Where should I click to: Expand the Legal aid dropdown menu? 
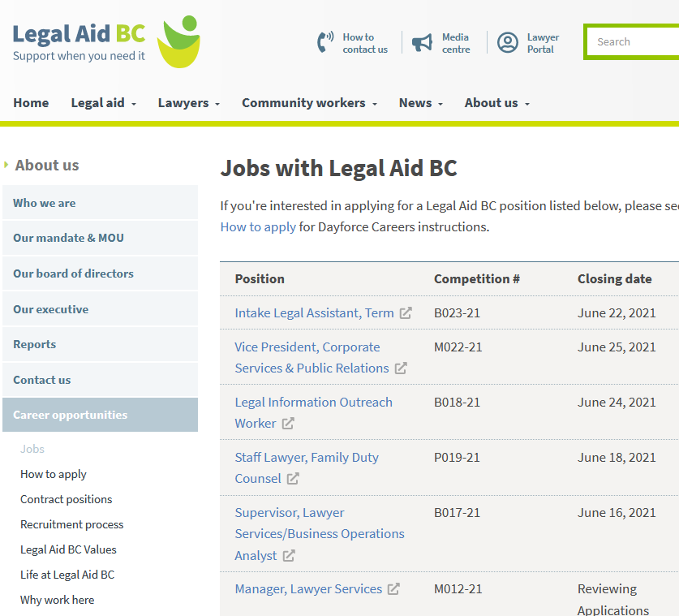pos(103,103)
